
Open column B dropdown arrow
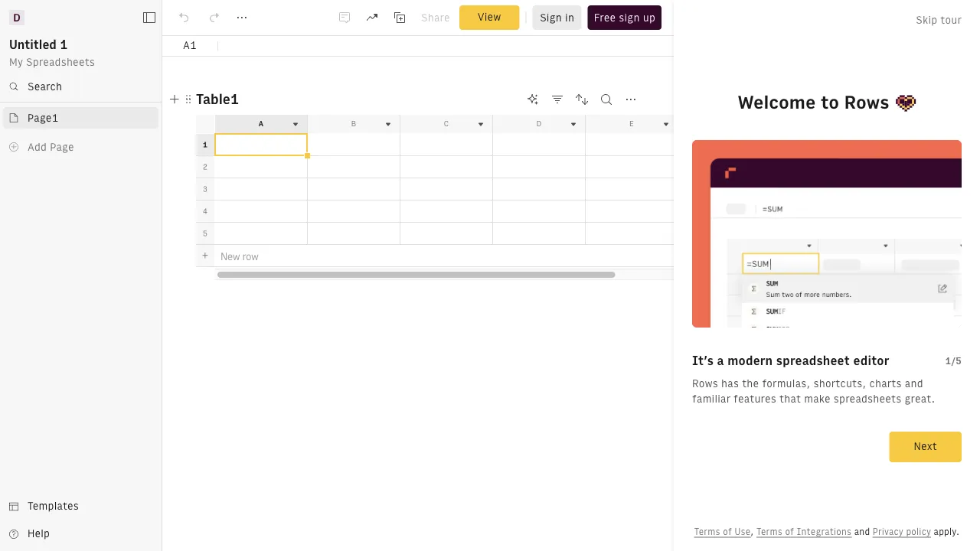point(388,124)
